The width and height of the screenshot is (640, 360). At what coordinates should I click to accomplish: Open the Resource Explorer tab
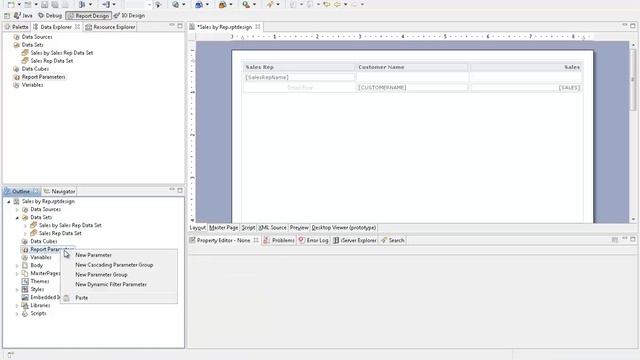(x=110, y=27)
